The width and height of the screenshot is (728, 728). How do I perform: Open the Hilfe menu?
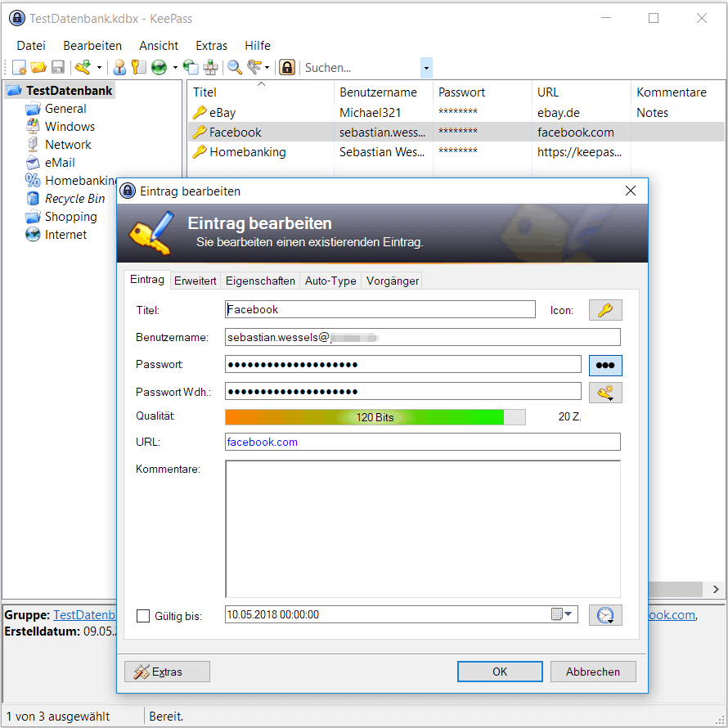coord(257,46)
